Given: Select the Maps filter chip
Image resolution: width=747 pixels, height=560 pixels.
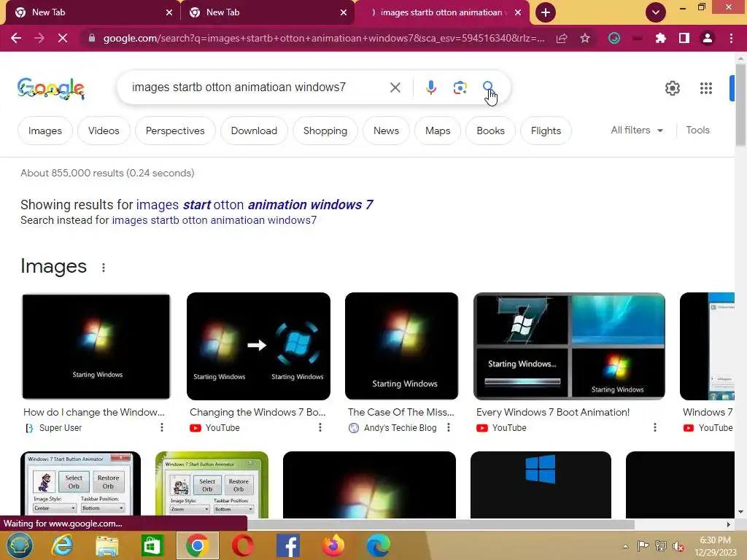Looking at the screenshot, I should tap(438, 131).
